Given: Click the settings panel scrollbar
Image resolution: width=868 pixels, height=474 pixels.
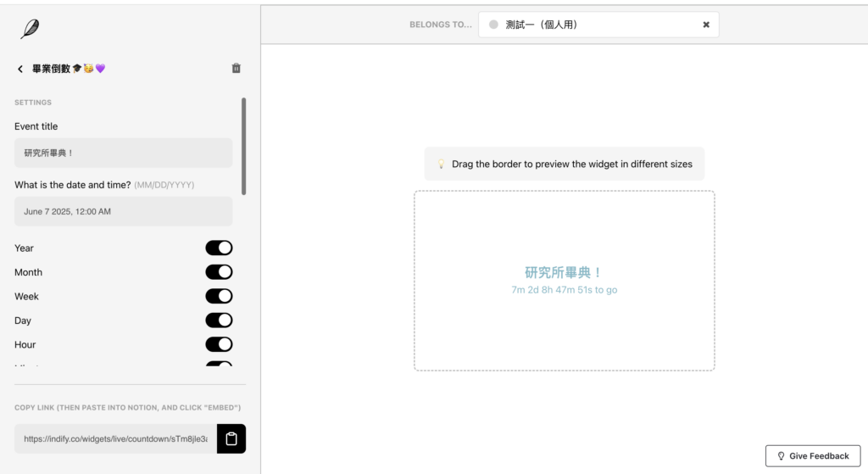Looking at the screenshot, I should tap(244, 146).
